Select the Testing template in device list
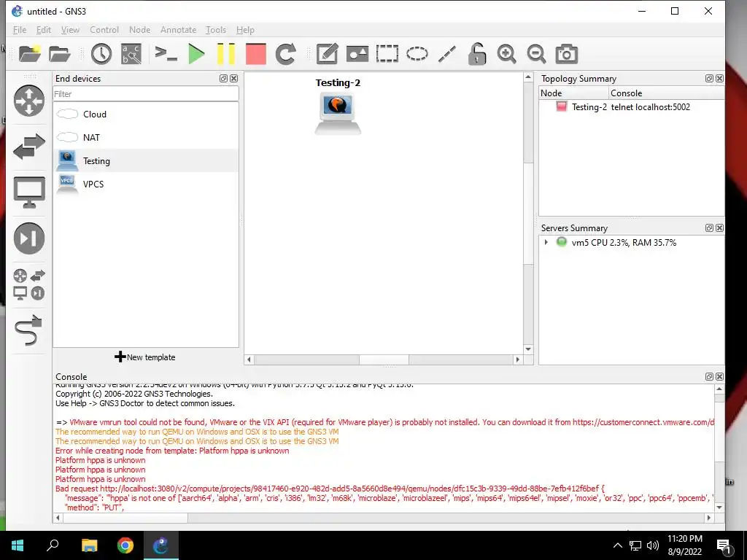The image size is (747, 560). pyautogui.click(x=145, y=161)
